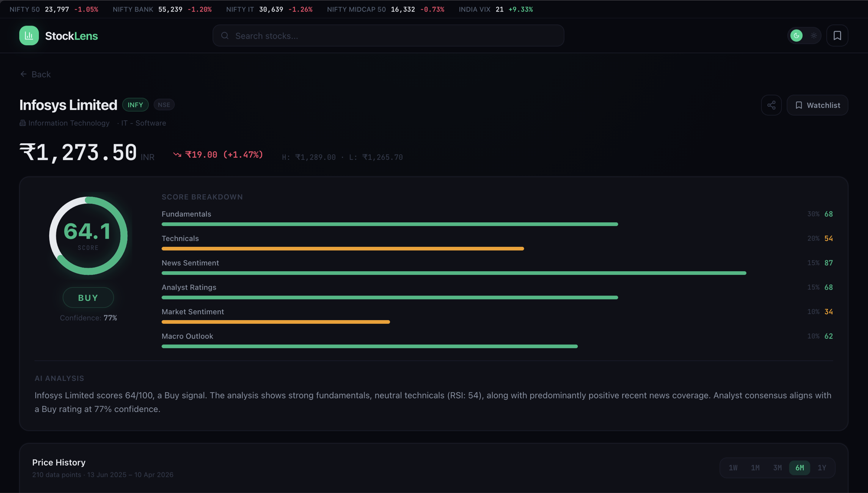The height and width of the screenshot is (493, 868).
Task: Click the moon icon in the theme switcher
Action: [x=796, y=36]
